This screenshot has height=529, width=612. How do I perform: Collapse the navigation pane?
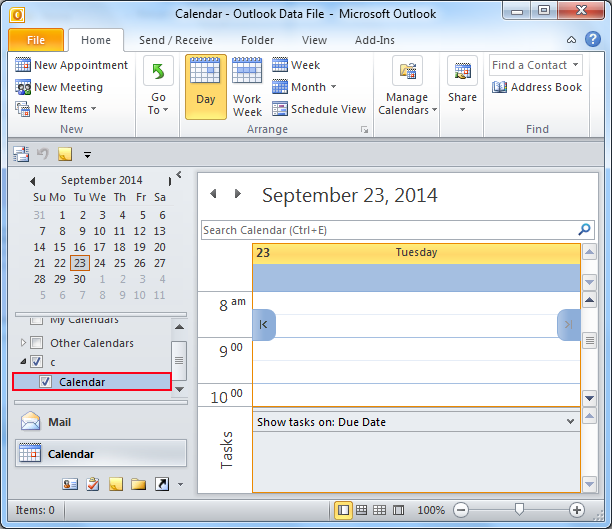click(179, 175)
